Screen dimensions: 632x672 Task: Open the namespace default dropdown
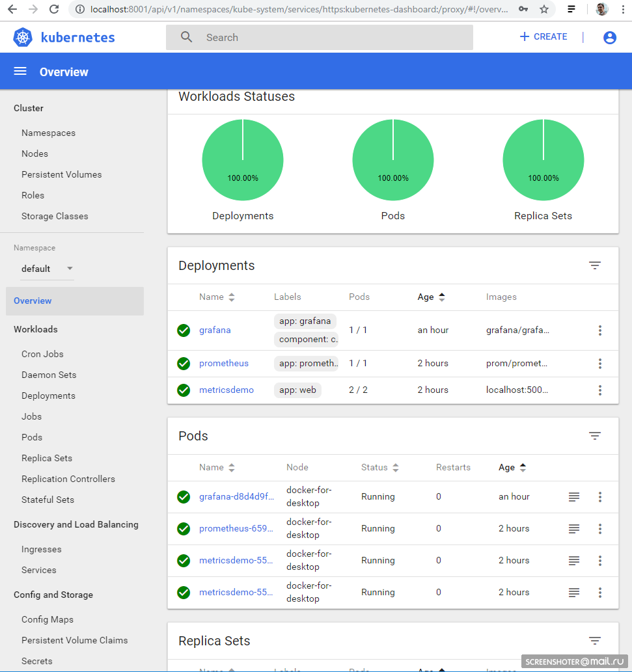pyautogui.click(x=47, y=269)
